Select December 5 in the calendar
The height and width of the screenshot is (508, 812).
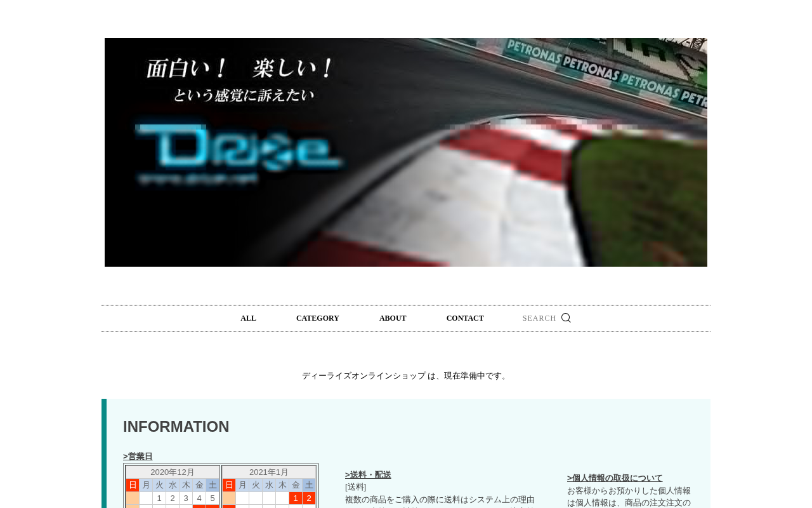click(x=213, y=498)
